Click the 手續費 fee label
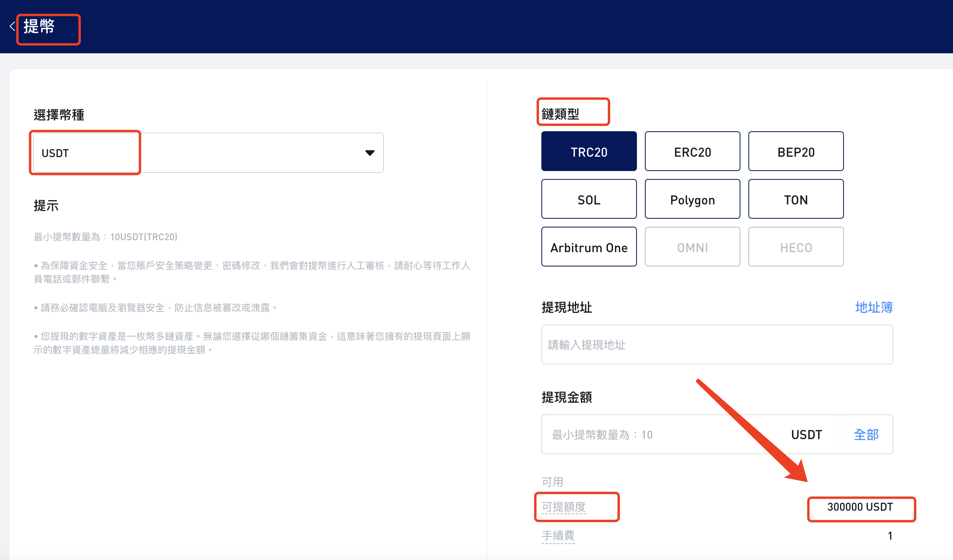 click(558, 536)
